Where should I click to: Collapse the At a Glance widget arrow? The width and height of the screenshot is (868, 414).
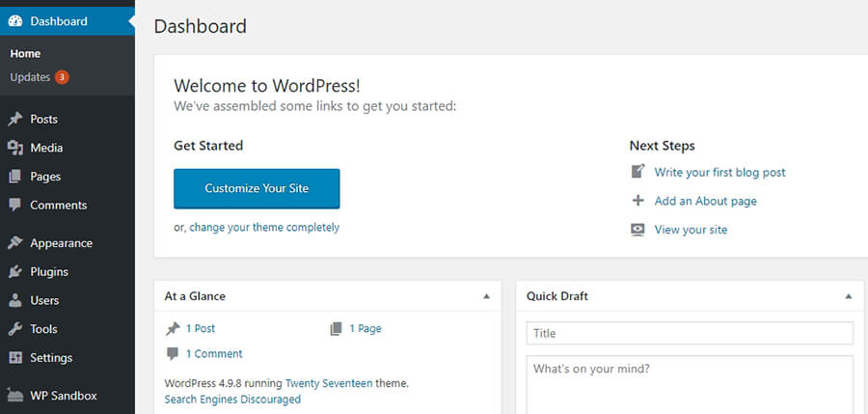(487, 296)
